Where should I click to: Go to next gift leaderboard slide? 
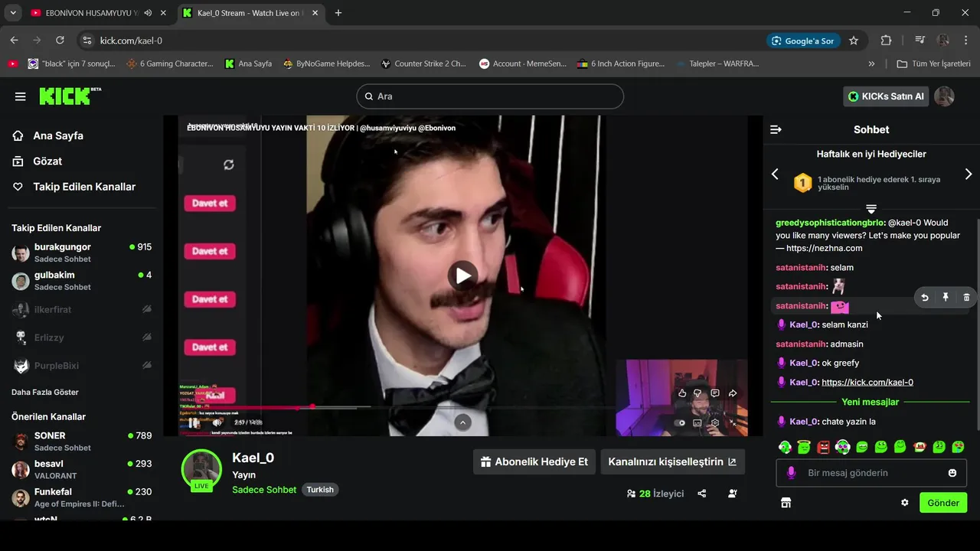(968, 174)
